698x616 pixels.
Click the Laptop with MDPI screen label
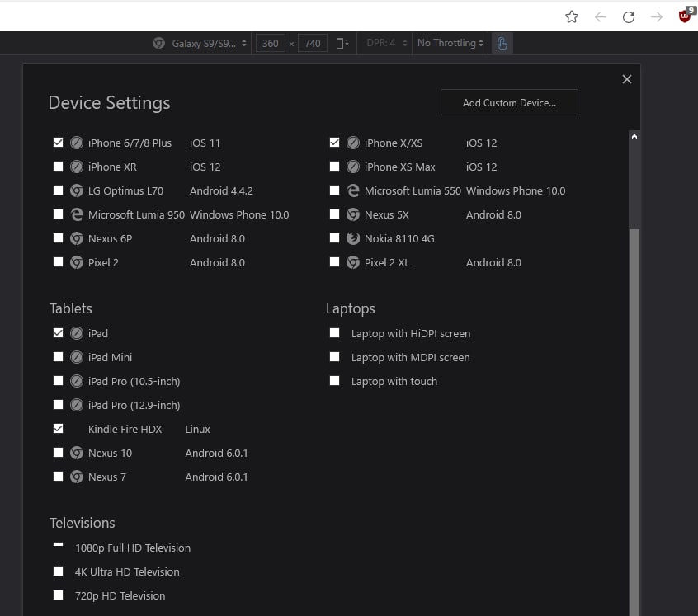[x=410, y=358]
